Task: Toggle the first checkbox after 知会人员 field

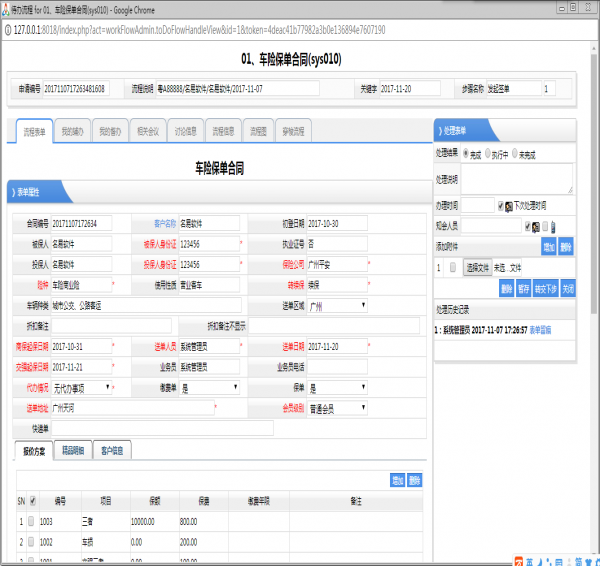Action: 528,226
